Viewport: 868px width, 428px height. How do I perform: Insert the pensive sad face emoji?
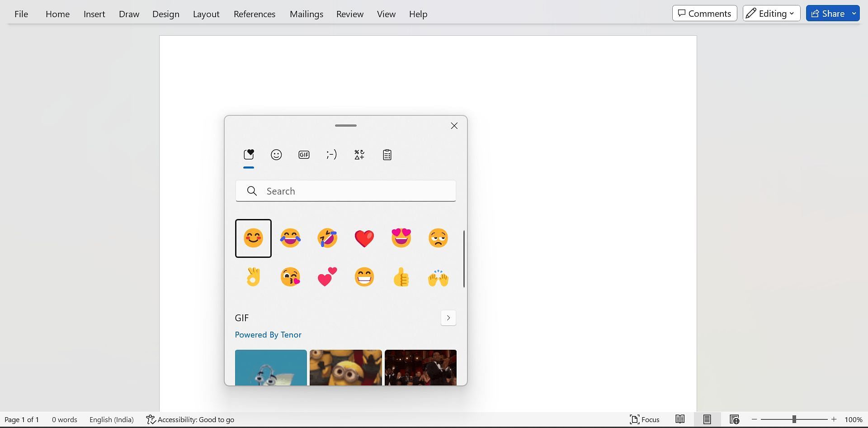point(439,238)
